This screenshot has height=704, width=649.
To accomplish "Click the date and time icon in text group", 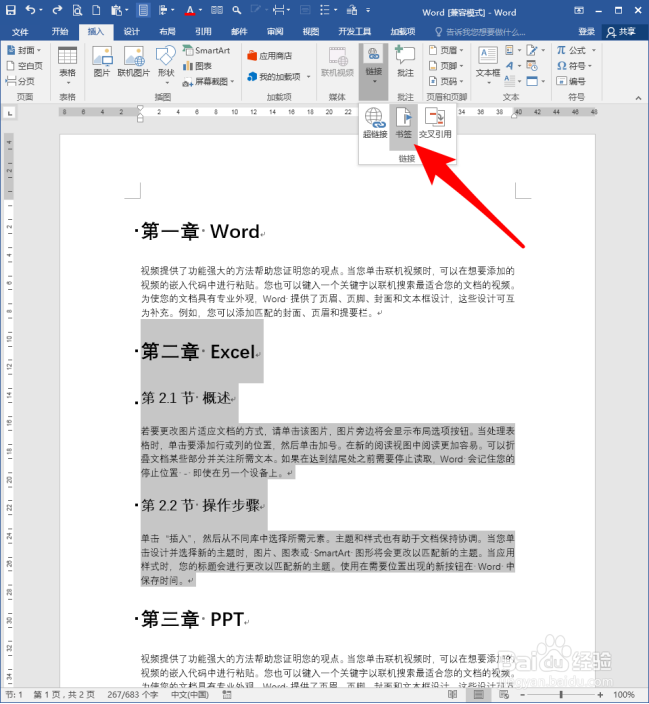I will (x=532, y=66).
